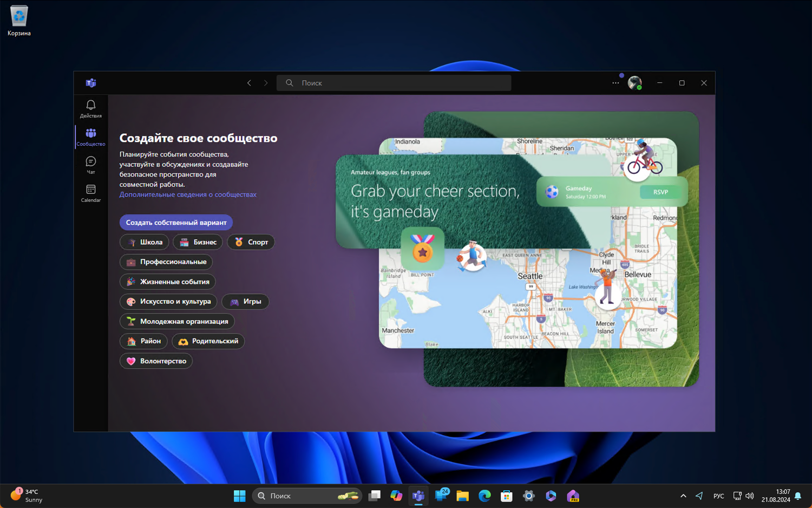Open File Explorer from the taskbar

point(462,496)
